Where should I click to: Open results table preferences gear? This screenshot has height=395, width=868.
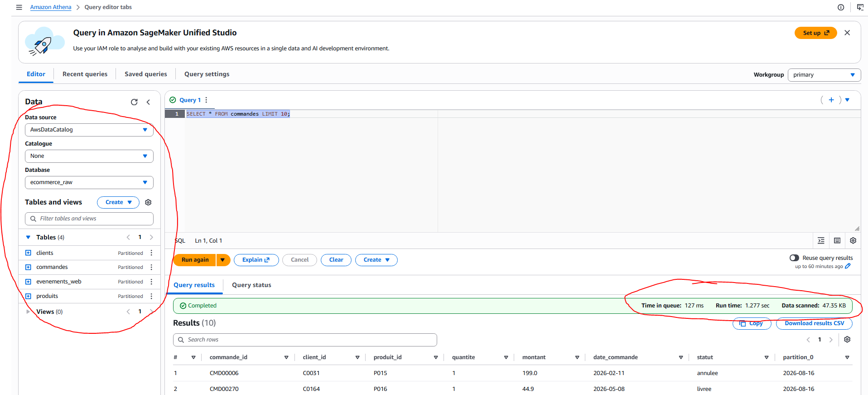847,339
